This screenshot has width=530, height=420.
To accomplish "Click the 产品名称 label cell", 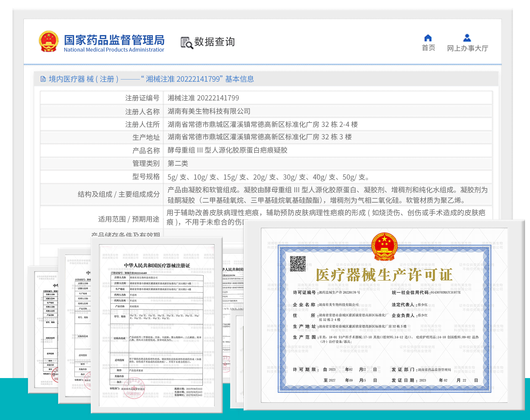I will click(102, 150).
